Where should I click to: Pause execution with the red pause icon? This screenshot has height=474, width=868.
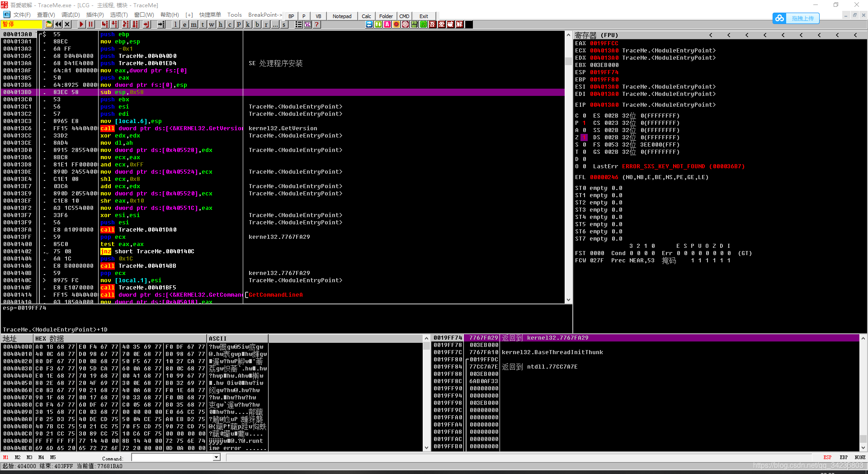(x=90, y=24)
